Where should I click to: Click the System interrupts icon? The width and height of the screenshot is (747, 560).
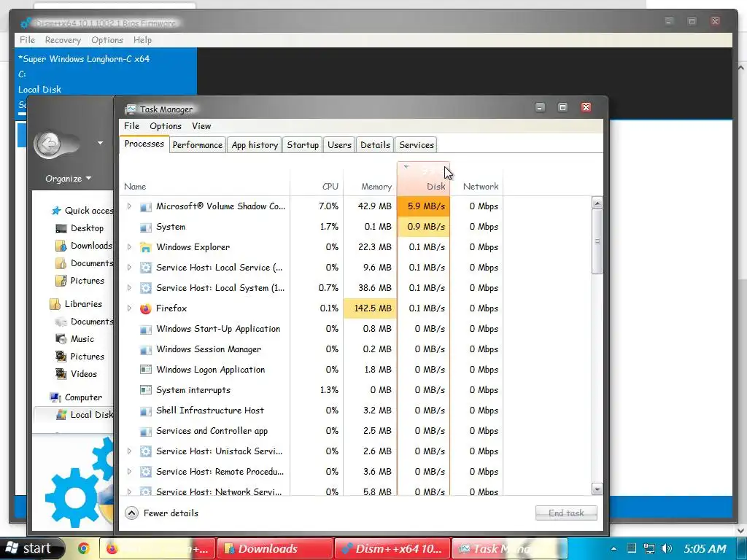(146, 390)
